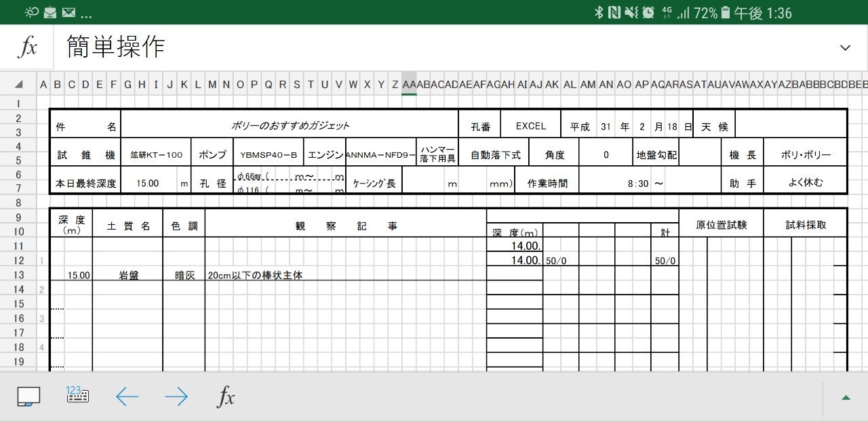Tap the mail icon in status bar
This screenshot has width=868, height=422.
point(68,12)
